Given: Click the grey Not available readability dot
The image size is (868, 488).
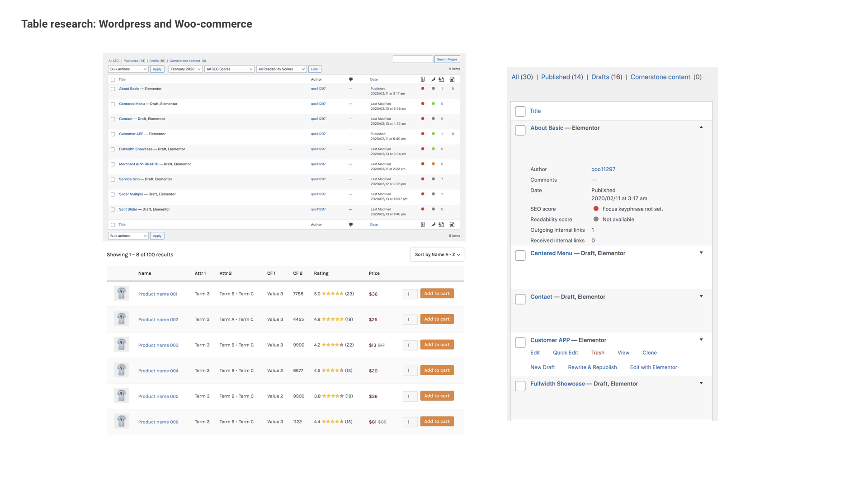Looking at the screenshot, I should point(596,219).
